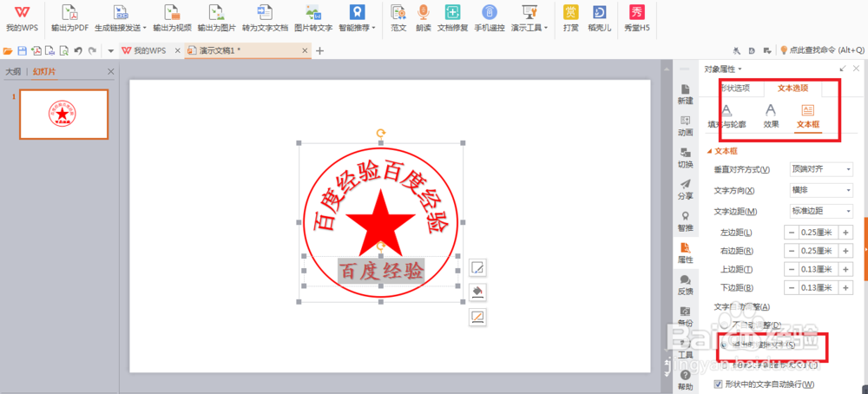Open 动画 animation side panel

pos(686,126)
